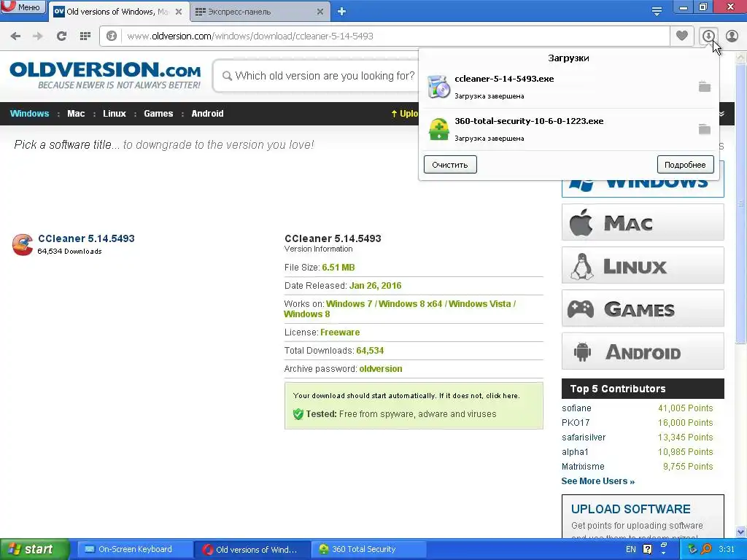The width and height of the screenshot is (747, 560).
Task: Click the green Tested shield icon
Action: 298,414
